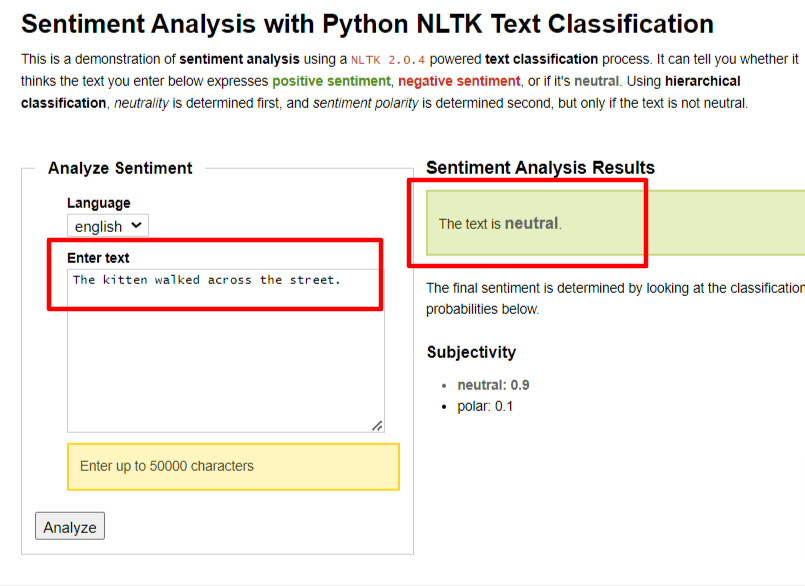
Task: Click the main page title heading
Action: coord(367,24)
